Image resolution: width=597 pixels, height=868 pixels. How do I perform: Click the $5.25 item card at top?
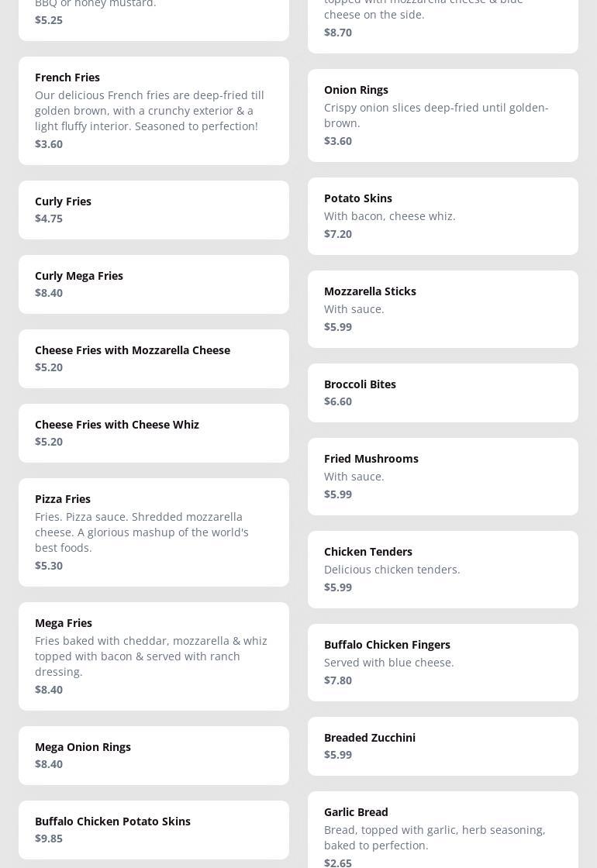154,20
